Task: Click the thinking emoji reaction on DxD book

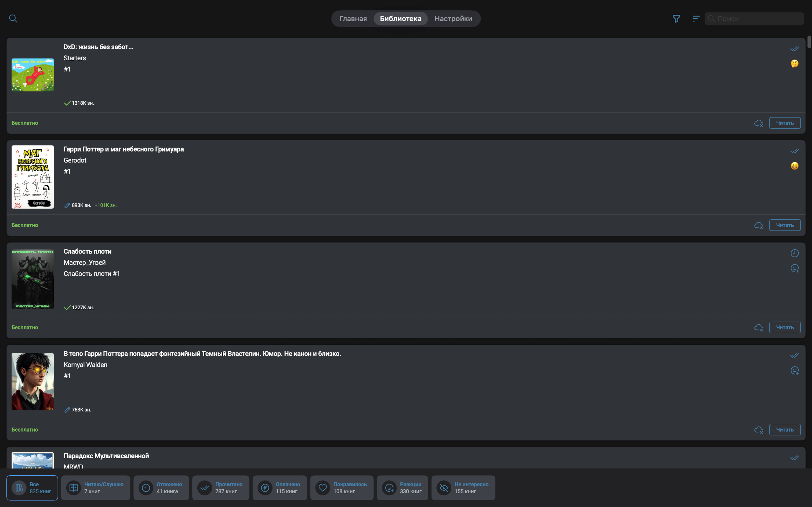Action: tap(795, 64)
